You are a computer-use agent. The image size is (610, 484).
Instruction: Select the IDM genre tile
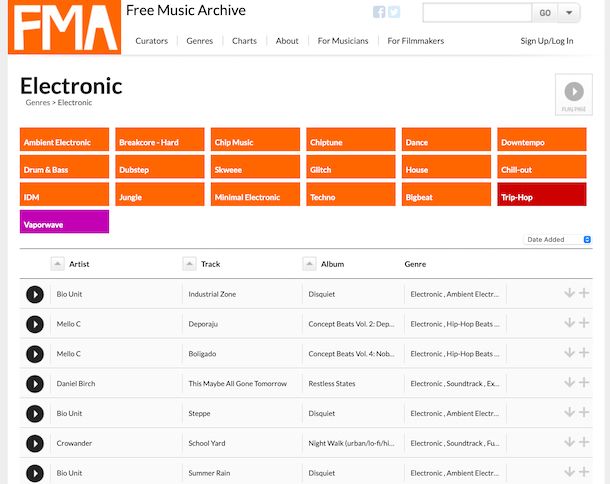coord(64,194)
